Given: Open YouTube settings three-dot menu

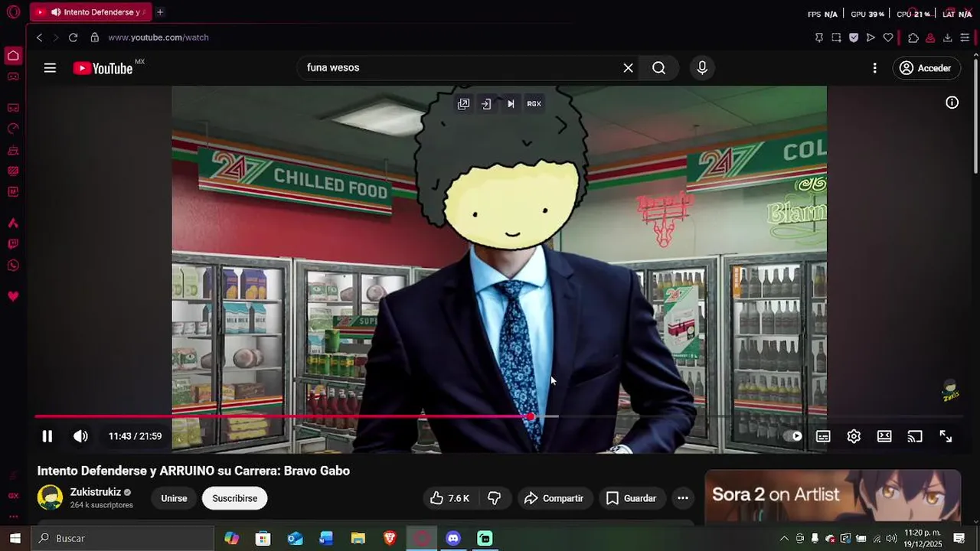Looking at the screenshot, I should [x=874, y=68].
